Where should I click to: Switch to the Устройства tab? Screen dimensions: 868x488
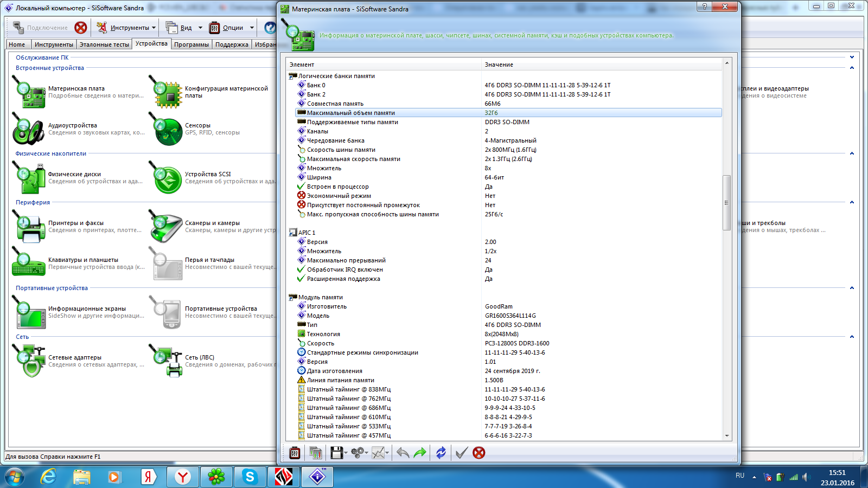[151, 43]
